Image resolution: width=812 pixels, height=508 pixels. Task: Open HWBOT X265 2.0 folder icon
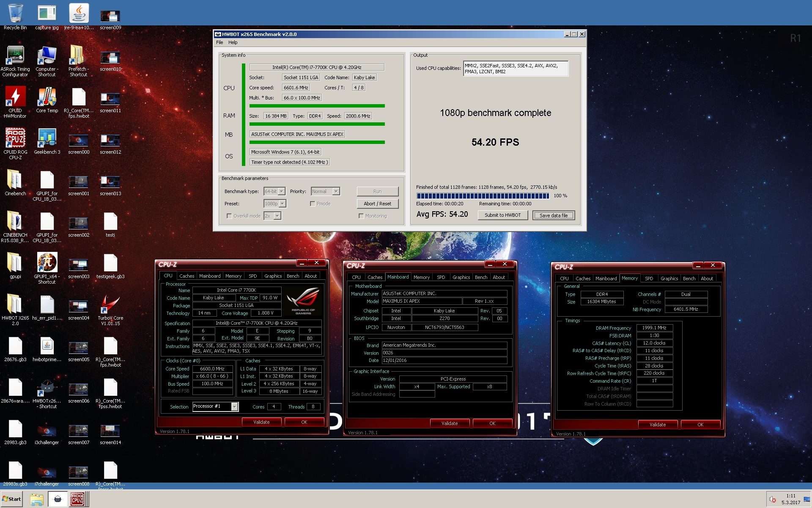(15, 310)
